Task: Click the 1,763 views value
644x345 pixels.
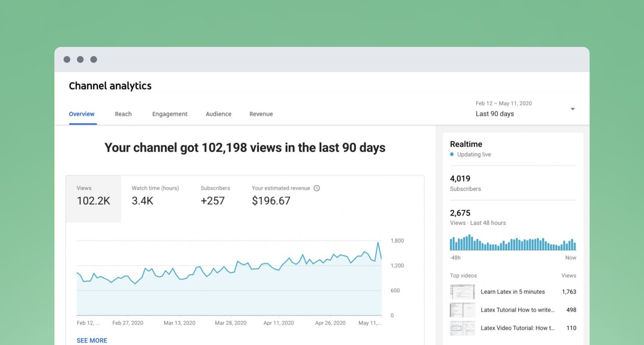Action: point(569,292)
